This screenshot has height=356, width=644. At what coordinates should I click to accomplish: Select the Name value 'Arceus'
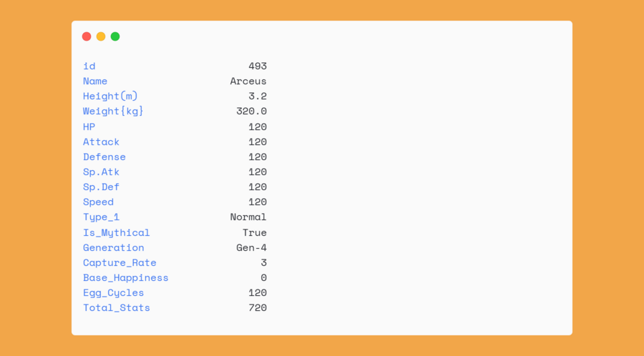248,81
